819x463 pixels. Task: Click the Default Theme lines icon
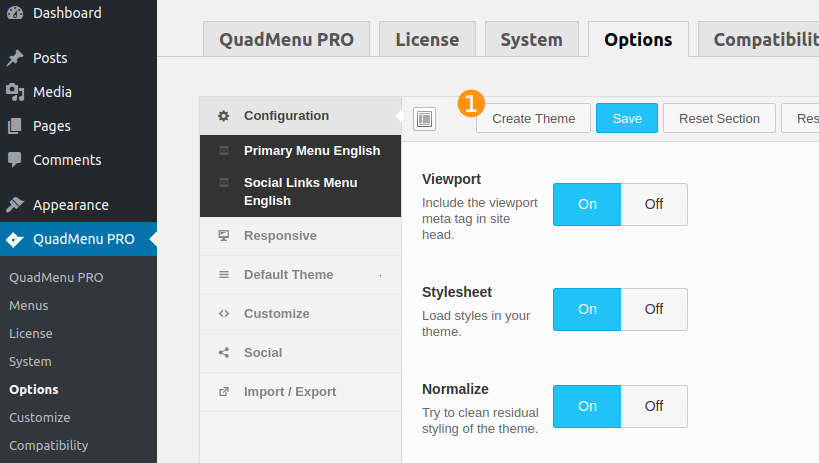tap(224, 275)
